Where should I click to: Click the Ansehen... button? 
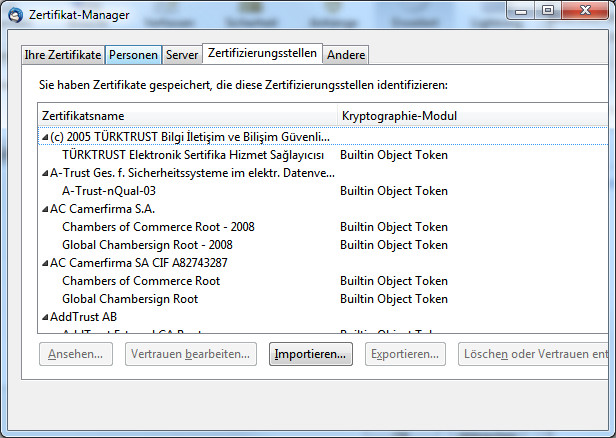click(x=76, y=354)
